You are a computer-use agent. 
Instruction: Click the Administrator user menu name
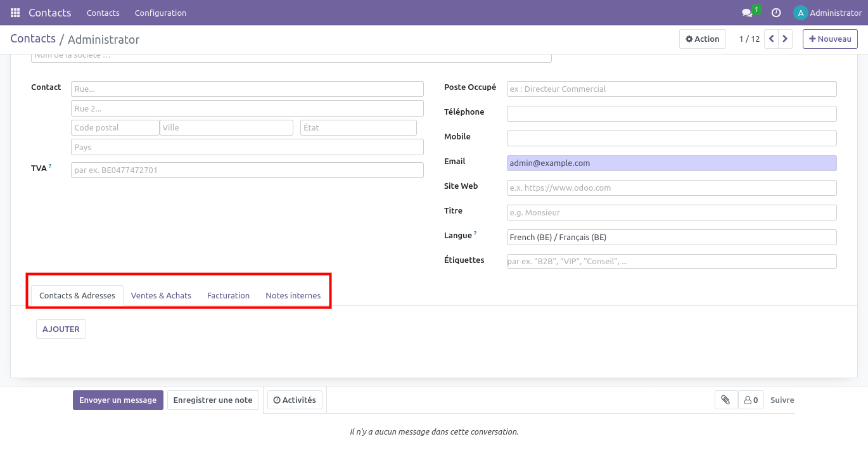(836, 13)
